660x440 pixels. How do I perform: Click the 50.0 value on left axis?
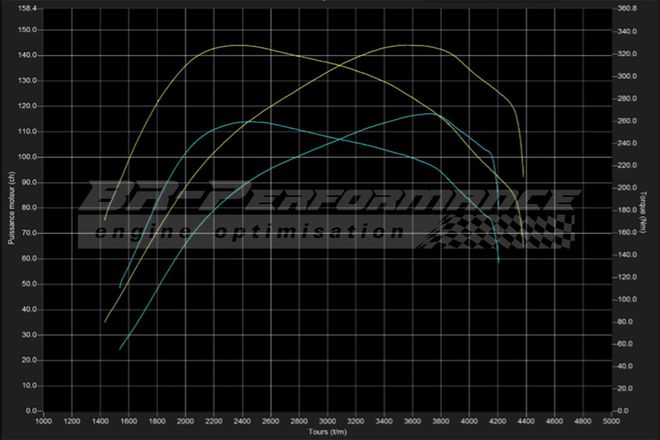coord(28,284)
